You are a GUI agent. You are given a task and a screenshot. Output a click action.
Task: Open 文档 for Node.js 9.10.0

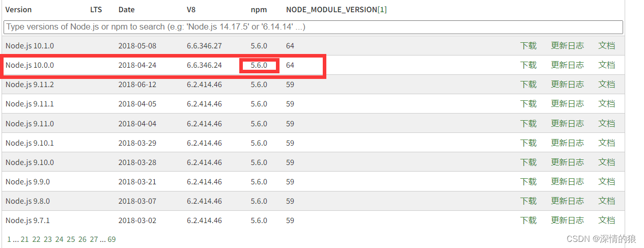(606, 162)
